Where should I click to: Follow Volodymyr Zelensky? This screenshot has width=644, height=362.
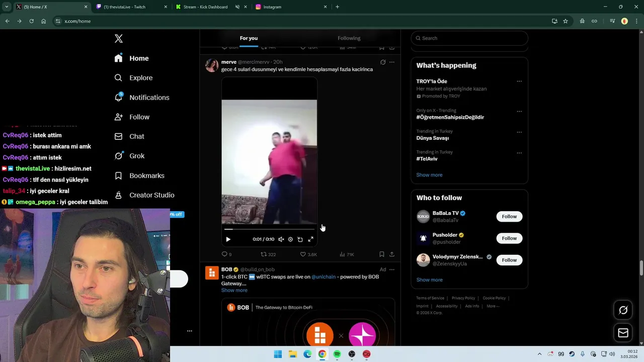pos(509,260)
